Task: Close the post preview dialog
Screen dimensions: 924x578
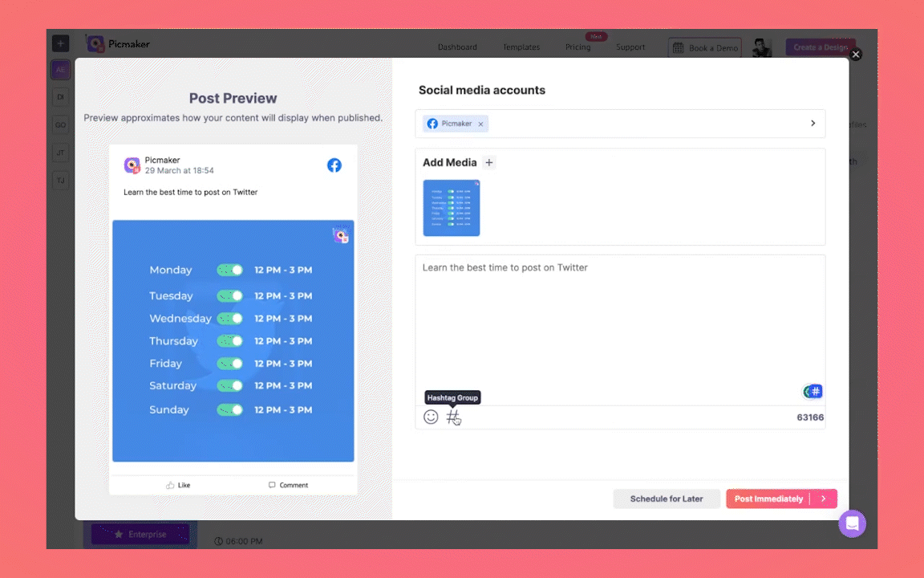Action: [856, 55]
